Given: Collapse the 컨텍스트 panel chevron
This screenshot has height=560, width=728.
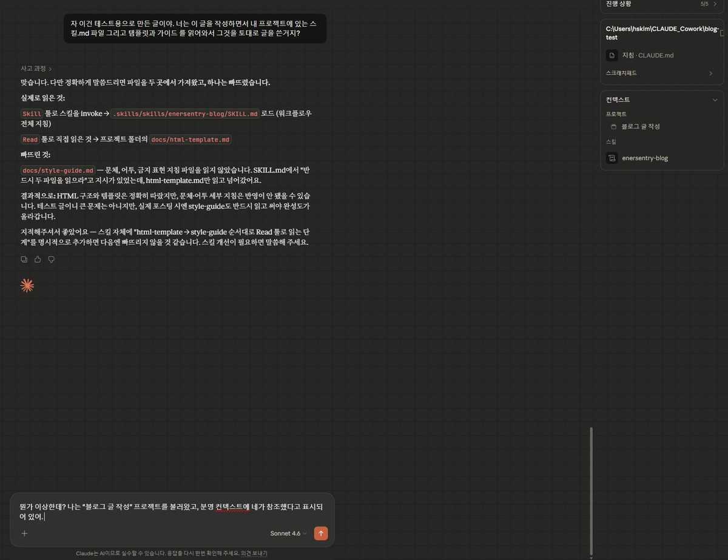Looking at the screenshot, I should coord(715,100).
